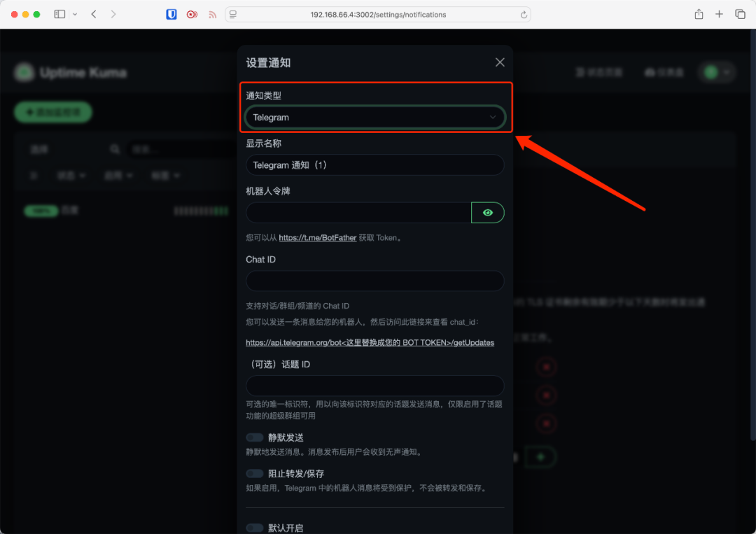The height and width of the screenshot is (534, 756).
Task: Close the 设置通知 dialog
Action: point(500,62)
